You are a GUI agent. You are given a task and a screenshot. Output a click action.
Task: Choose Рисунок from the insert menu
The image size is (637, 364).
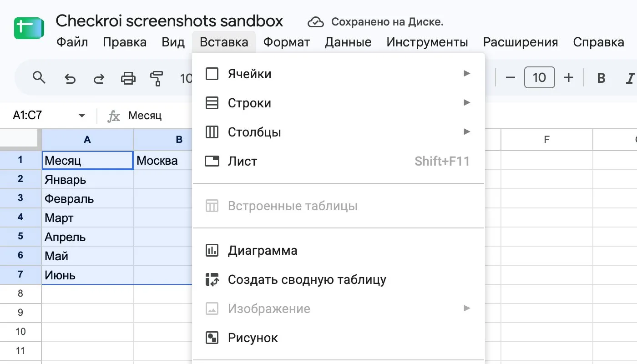(339, 338)
